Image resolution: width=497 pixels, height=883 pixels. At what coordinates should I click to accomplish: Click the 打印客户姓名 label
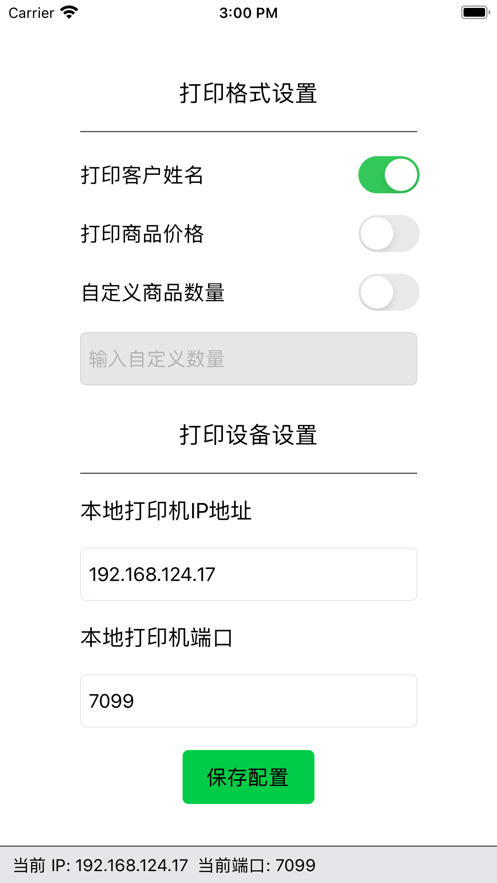click(x=142, y=176)
